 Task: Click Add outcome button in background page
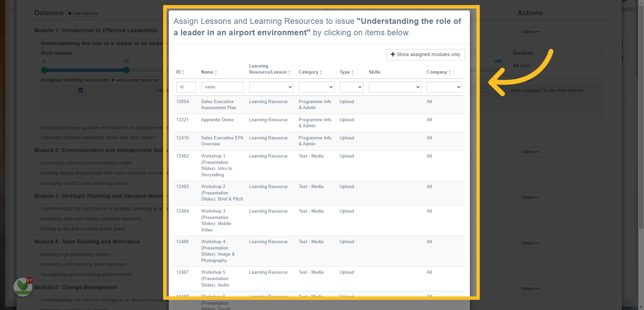pyautogui.click(x=83, y=13)
